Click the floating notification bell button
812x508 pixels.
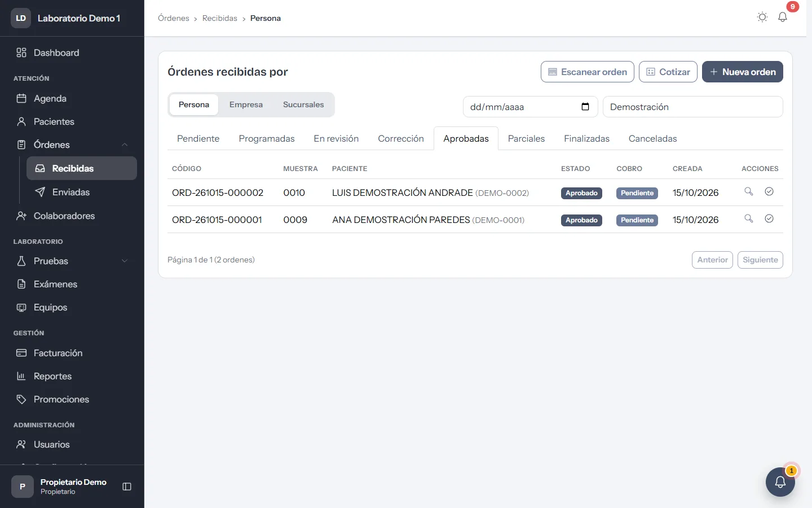coord(780,482)
